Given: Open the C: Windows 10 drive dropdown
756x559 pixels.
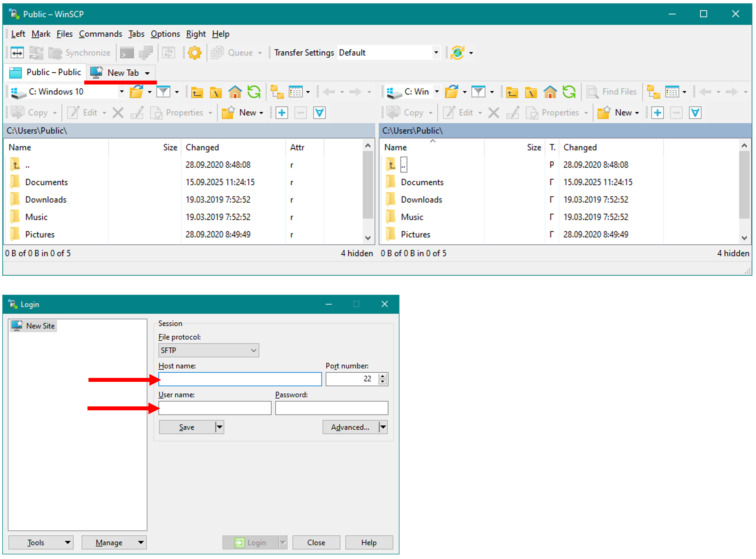Looking at the screenshot, I should pyautogui.click(x=121, y=92).
